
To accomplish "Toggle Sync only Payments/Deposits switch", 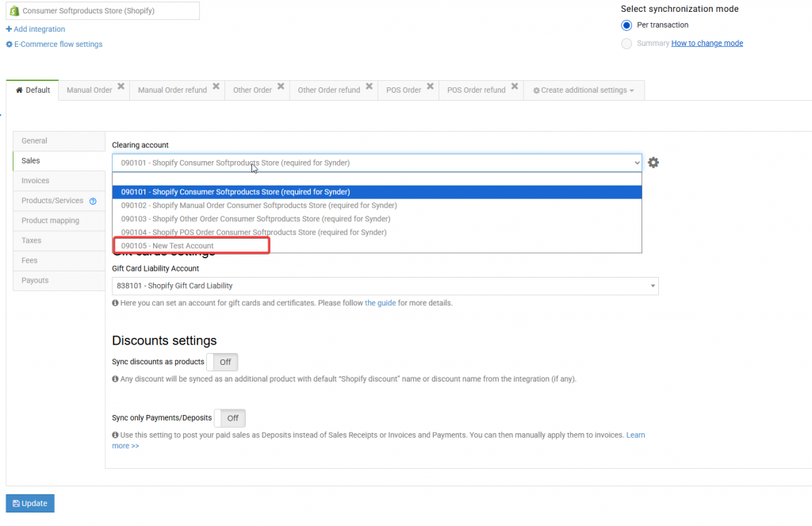I will coord(231,418).
